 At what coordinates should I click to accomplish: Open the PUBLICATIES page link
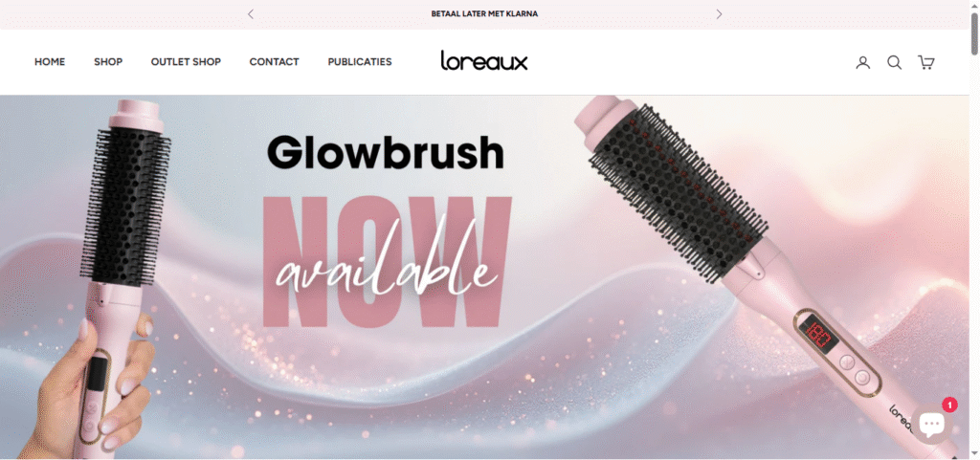tap(360, 62)
